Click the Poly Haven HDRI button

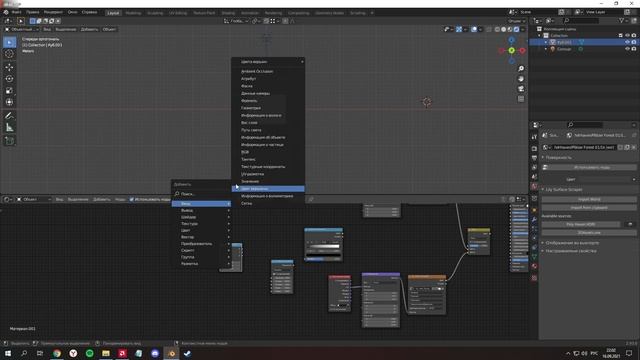pos(581,224)
